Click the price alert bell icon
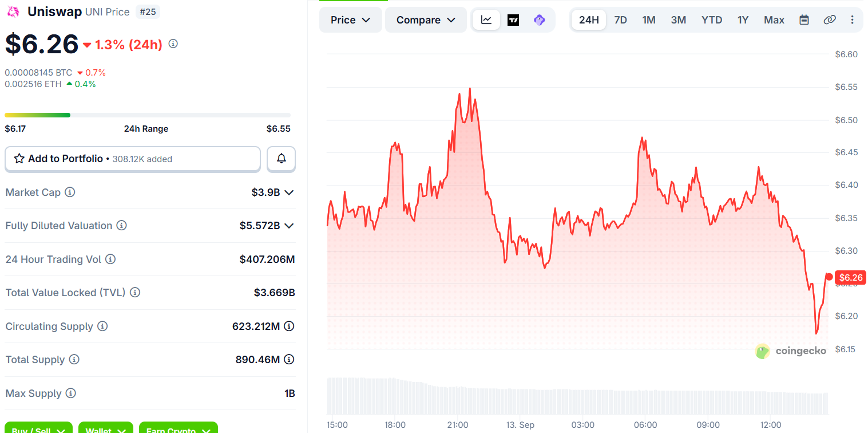Screen dimensions: 868x433 click(x=282, y=159)
